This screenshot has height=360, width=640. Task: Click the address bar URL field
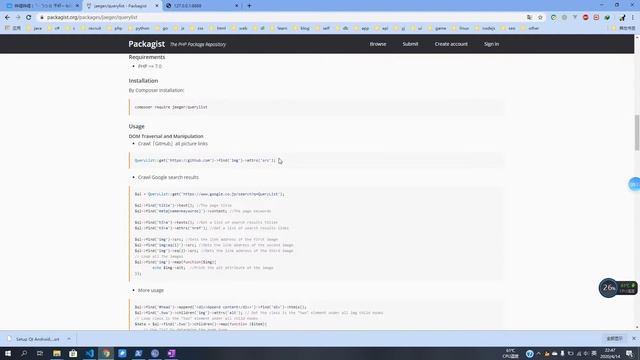(282, 18)
